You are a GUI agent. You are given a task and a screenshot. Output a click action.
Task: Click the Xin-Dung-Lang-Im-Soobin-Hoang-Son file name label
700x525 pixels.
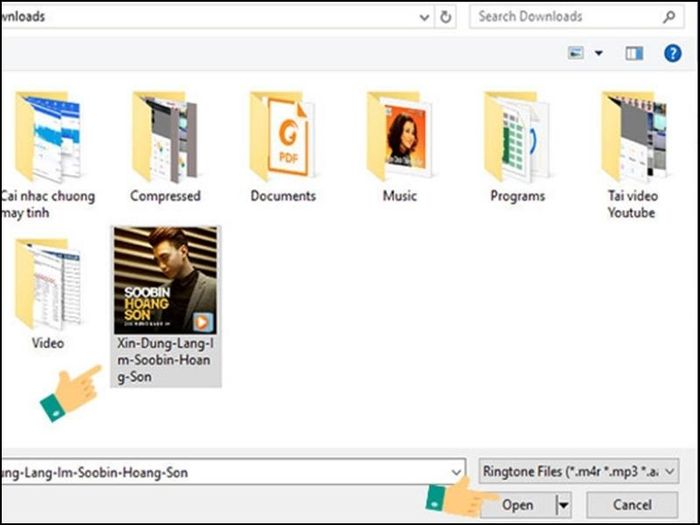coord(165,360)
